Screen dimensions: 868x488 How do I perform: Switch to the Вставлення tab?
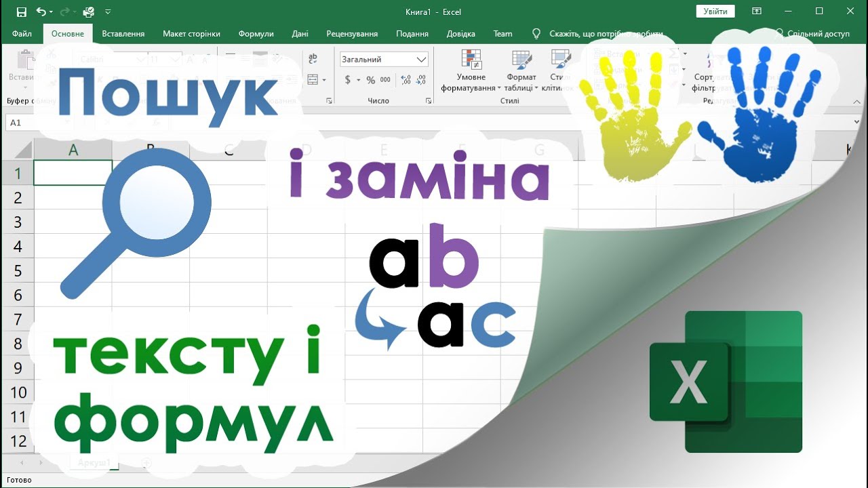coord(123,34)
